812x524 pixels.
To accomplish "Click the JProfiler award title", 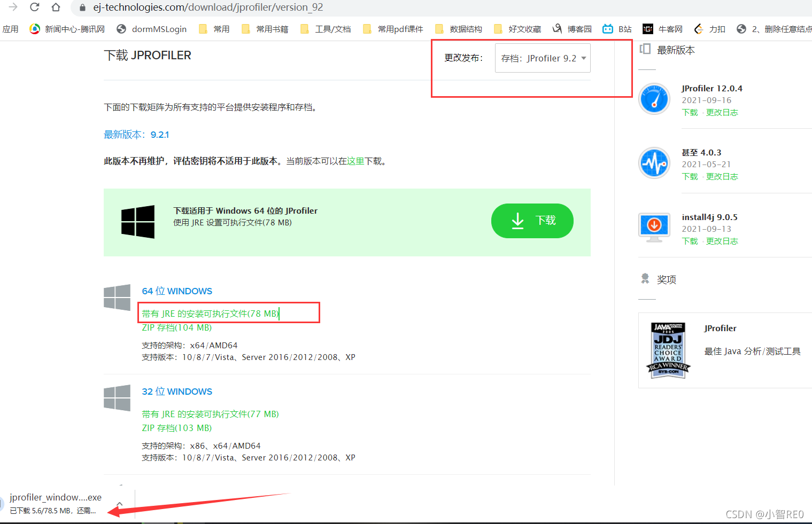I will point(720,328).
